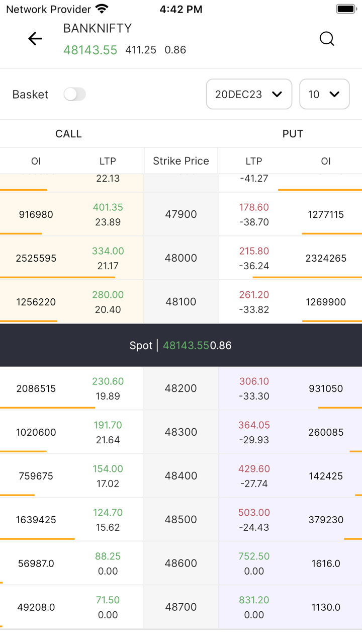Viewport: 362px width, 644px height.
Task: Toggle the Basket switch
Action: [75, 94]
